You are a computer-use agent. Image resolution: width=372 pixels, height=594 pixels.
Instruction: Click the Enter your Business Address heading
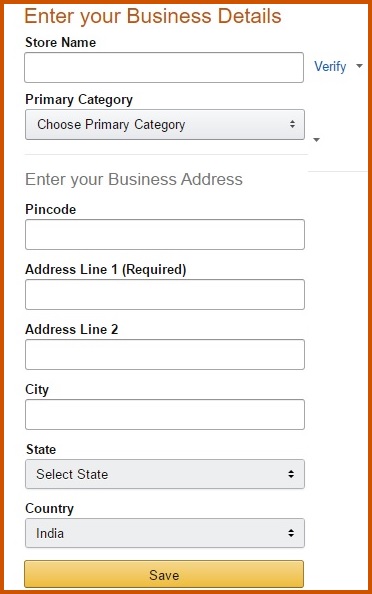[134, 179]
